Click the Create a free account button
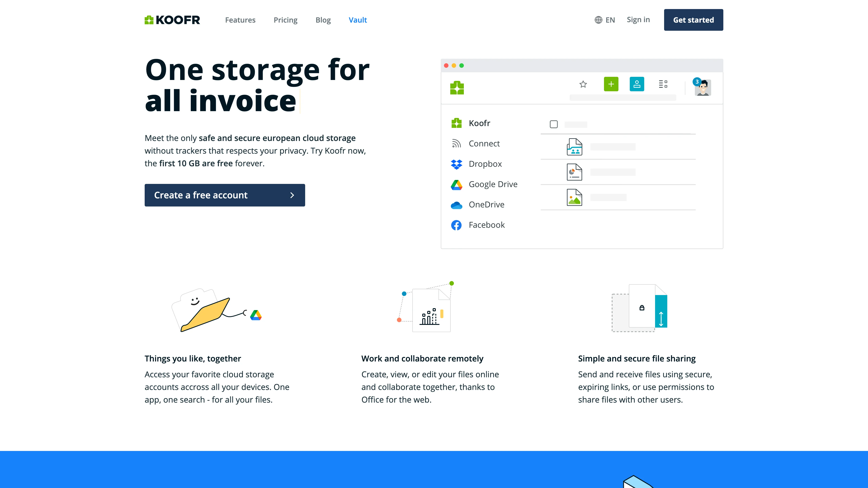 coord(224,195)
